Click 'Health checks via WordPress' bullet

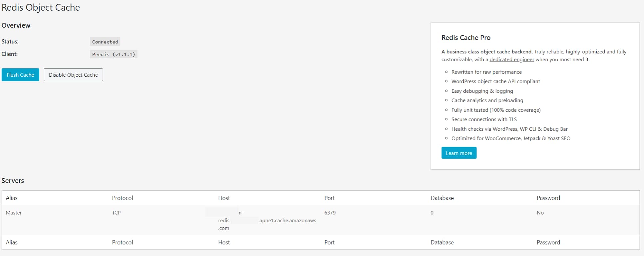pyautogui.click(x=509, y=129)
